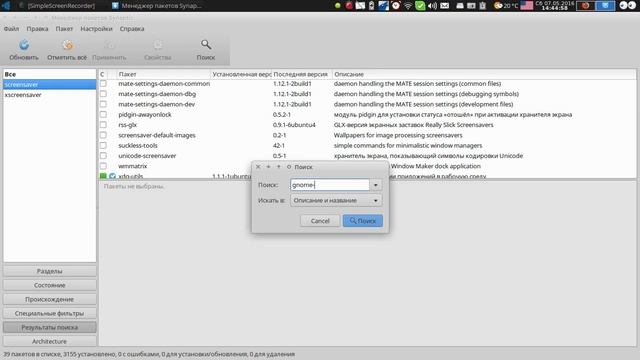Sort by status column header 'С'
Image resolution: width=640 pixels, height=360 pixels.
(x=103, y=74)
